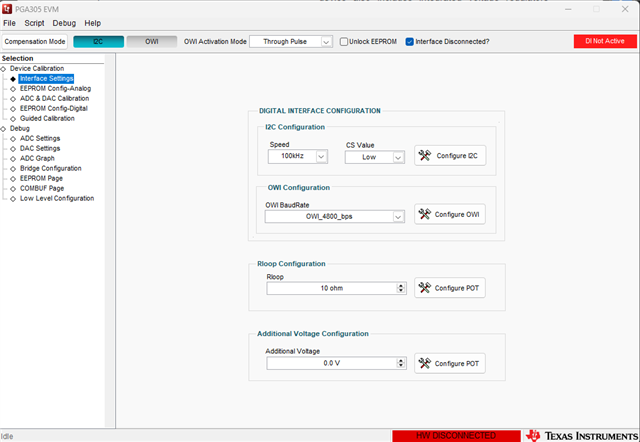
Task: Click the DI Not Active indicator
Action: pyautogui.click(x=605, y=41)
